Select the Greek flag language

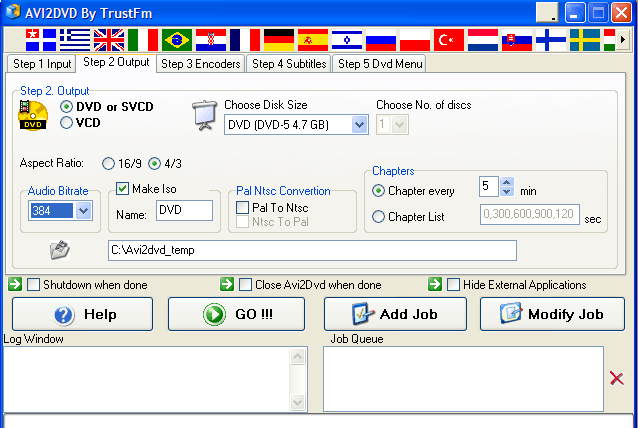pos(75,40)
